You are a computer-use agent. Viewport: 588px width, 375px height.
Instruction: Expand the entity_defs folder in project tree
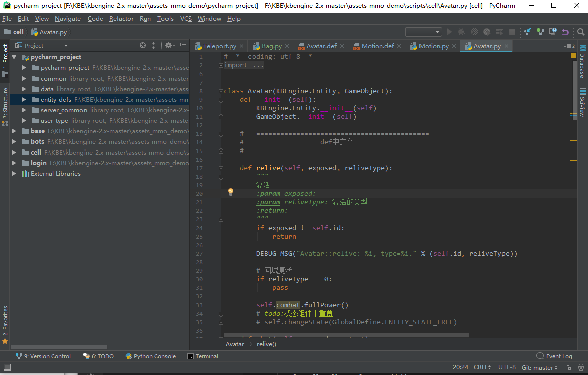pos(24,100)
